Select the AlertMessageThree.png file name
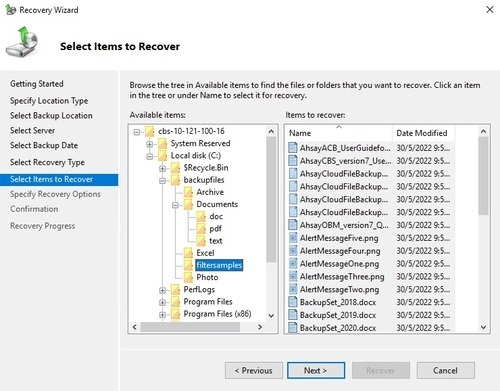 (x=342, y=277)
